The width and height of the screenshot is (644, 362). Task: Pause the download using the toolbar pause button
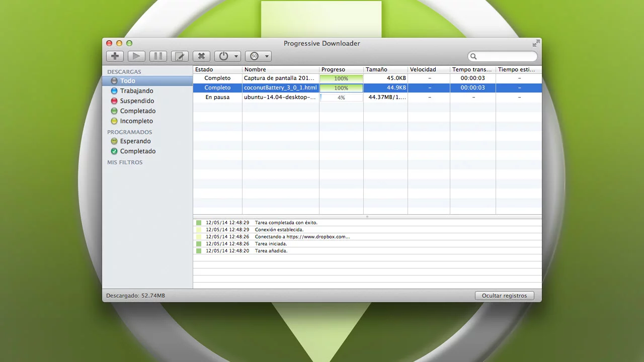(x=158, y=56)
